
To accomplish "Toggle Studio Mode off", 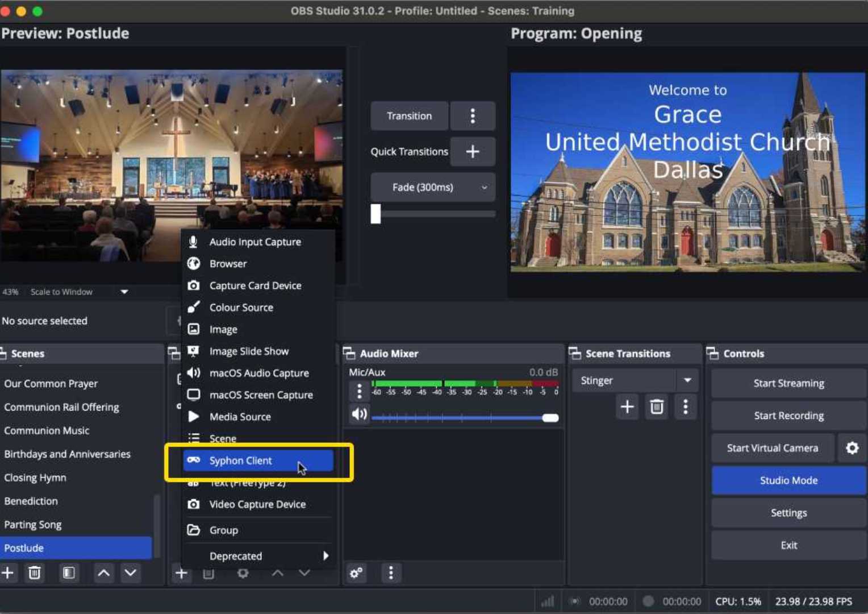I will pos(788,480).
